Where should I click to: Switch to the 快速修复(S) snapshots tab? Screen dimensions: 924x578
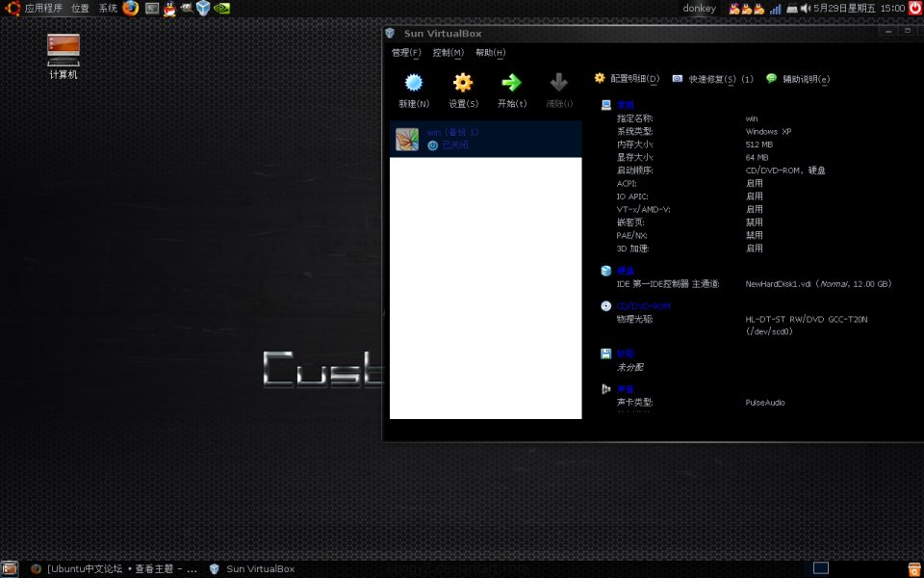point(713,78)
